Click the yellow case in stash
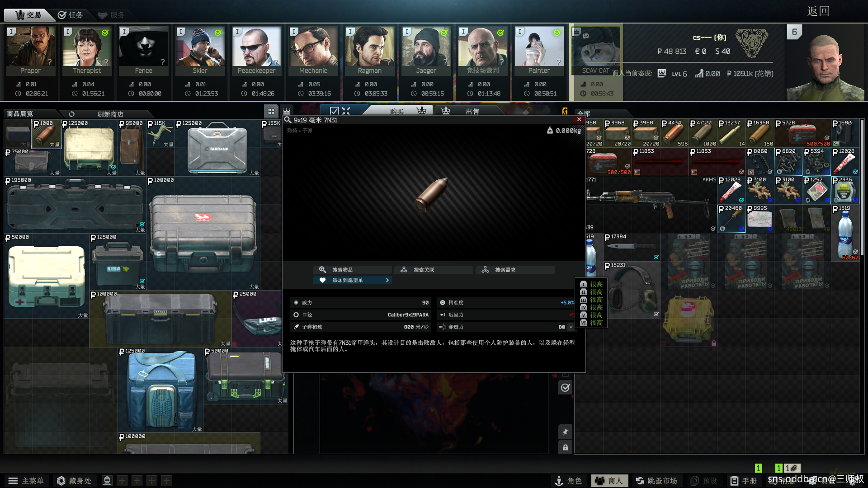Image resolution: width=868 pixels, height=488 pixels. click(x=689, y=318)
